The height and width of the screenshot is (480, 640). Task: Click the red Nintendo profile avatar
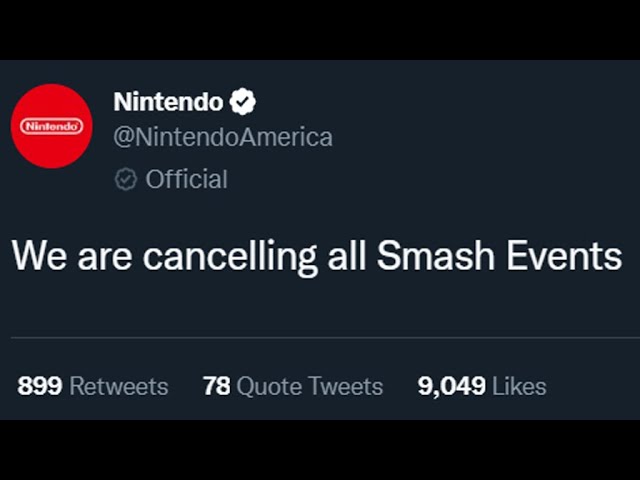pos(52,126)
